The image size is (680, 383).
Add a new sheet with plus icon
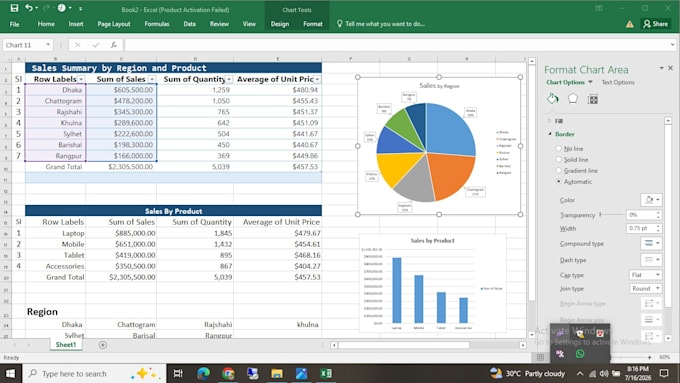[x=103, y=345]
